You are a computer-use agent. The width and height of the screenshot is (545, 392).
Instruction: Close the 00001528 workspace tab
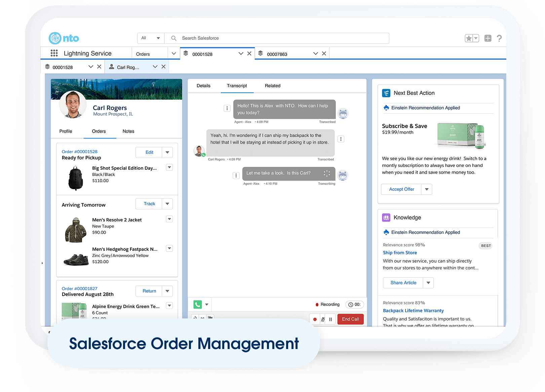[249, 53]
